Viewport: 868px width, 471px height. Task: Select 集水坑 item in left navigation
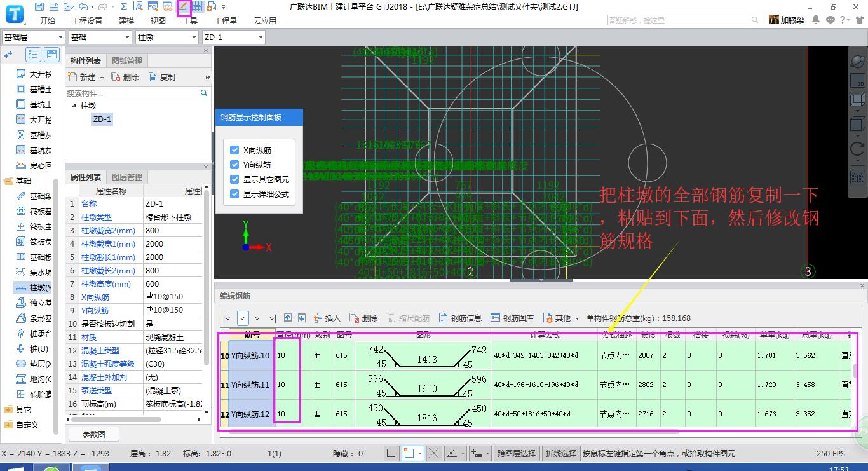[34, 272]
